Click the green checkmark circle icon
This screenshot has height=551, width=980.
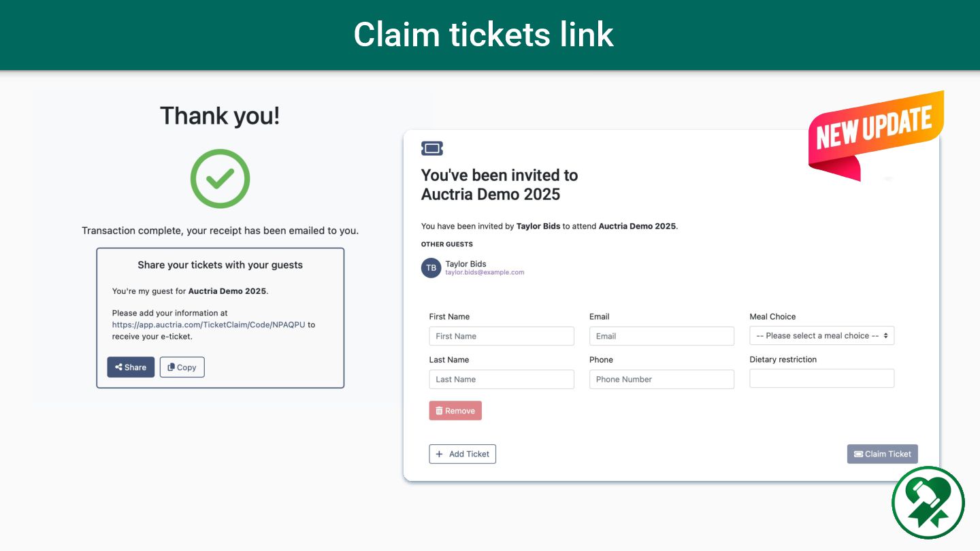point(220,179)
